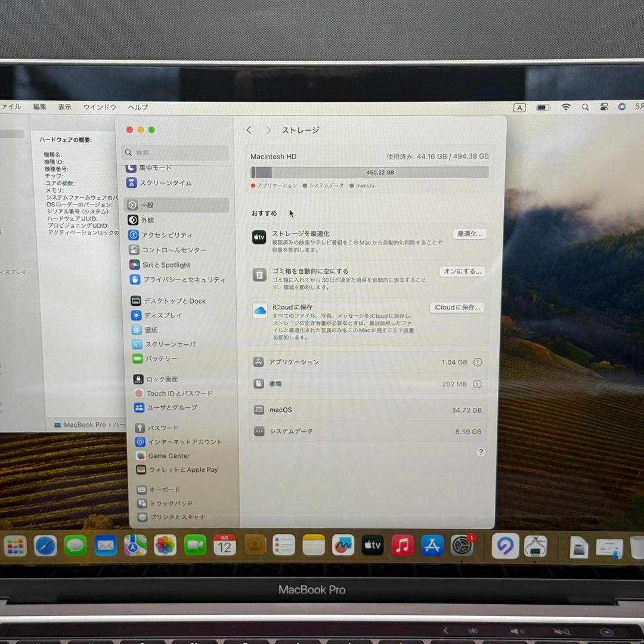
Task: Open the ヘルプ menu
Action: click(137, 107)
